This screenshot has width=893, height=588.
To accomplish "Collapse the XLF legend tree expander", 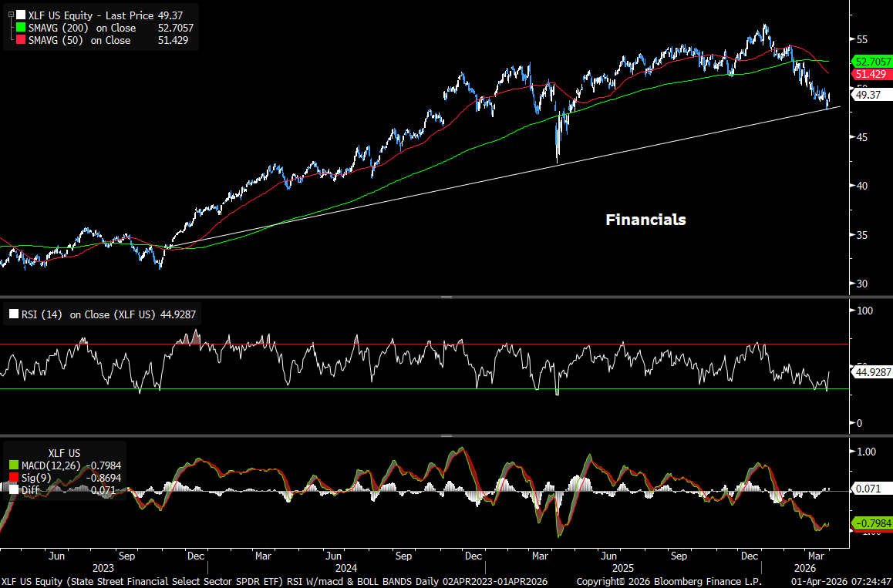I will coord(11,15).
